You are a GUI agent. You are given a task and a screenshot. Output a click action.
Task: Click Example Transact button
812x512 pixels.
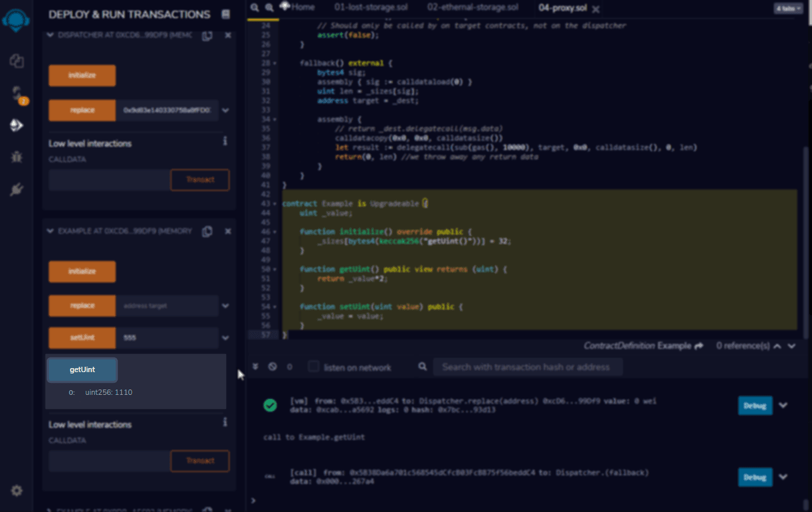click(x=200, y=460)
